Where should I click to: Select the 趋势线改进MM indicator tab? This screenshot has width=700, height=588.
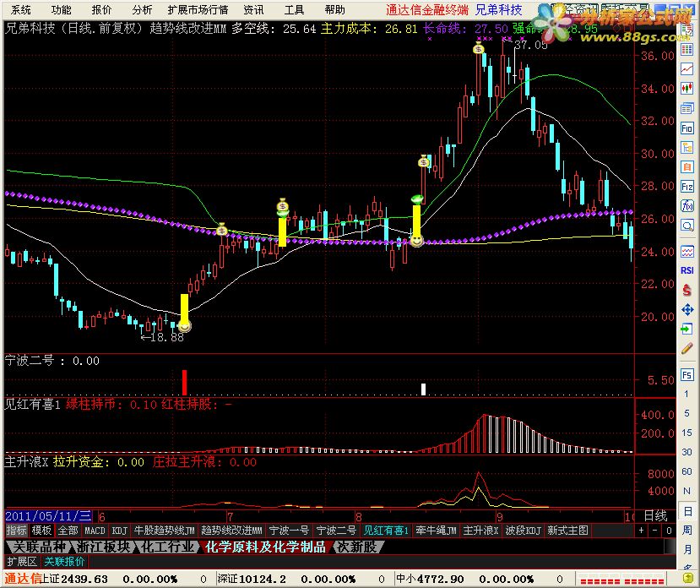coord(231,531)
